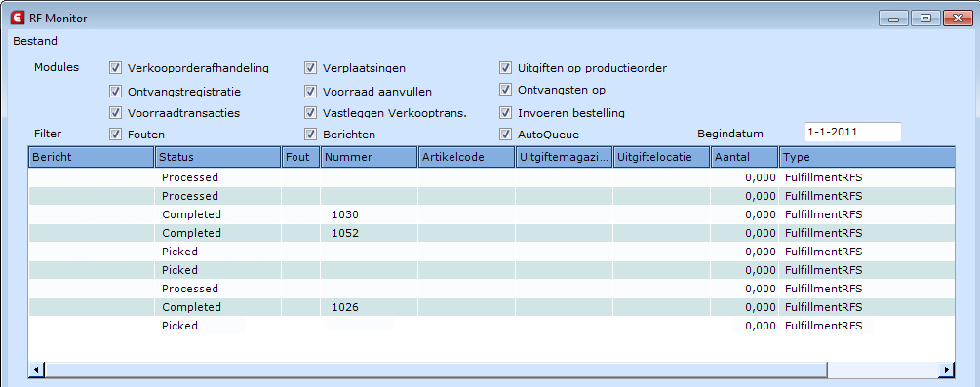The height and width of the screenshot is (387, 980).
Task: Toggle Voorraad aanvullen checkbox
Action: point(311,92)
